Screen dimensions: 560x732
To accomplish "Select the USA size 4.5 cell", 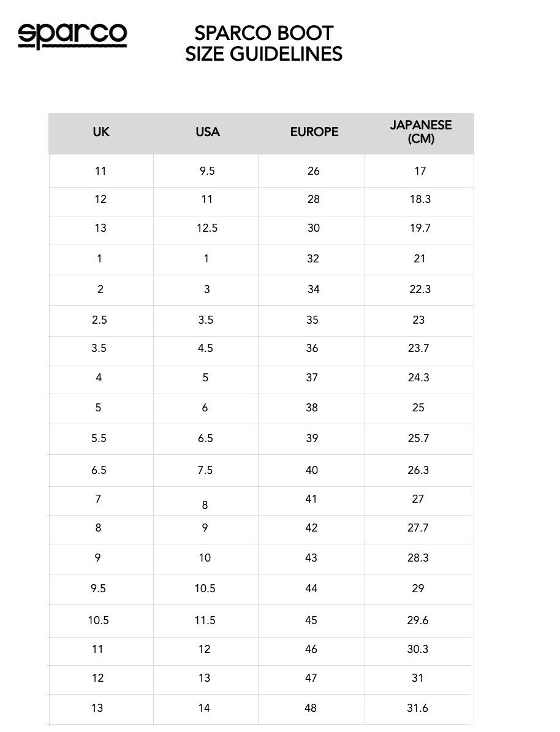I will pyautogui.click(x=206, y=348).
